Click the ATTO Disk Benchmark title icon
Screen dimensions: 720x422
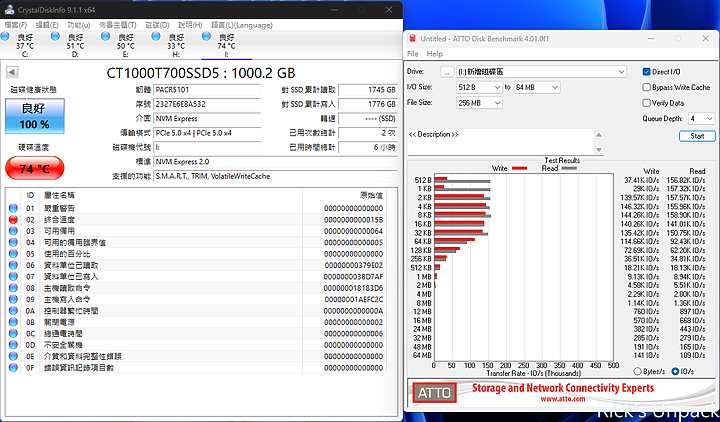coord(412,39)
